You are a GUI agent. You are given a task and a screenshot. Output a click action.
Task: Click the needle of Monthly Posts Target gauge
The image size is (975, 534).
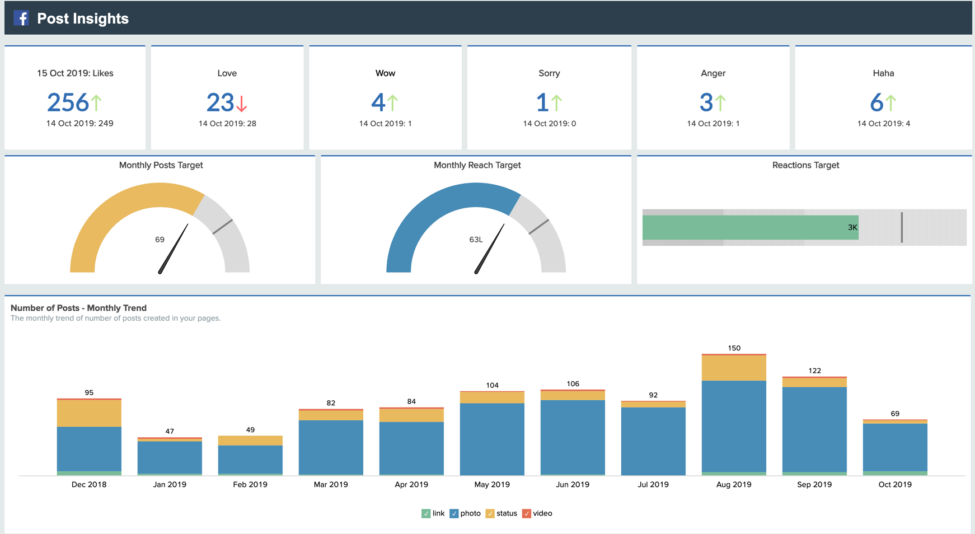click(x=174, y=249)
